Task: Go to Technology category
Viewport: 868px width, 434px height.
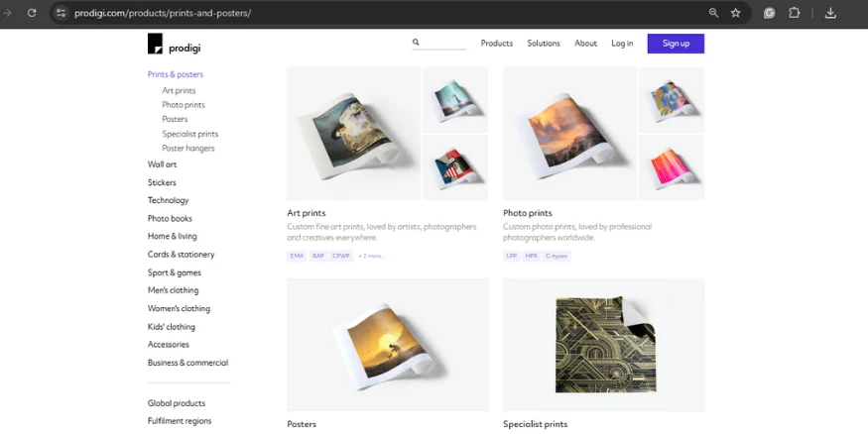Action: 169,200
